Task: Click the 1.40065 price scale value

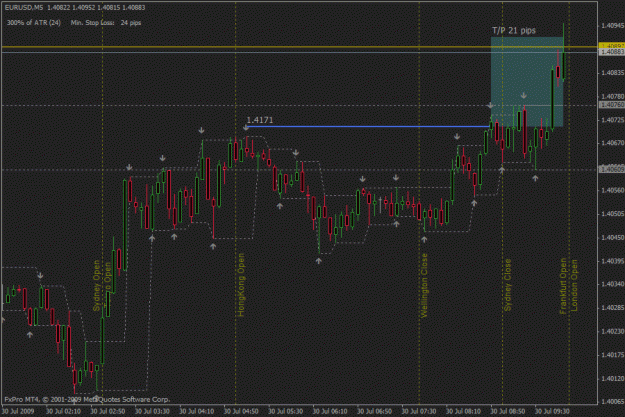Action: (612, 402)
